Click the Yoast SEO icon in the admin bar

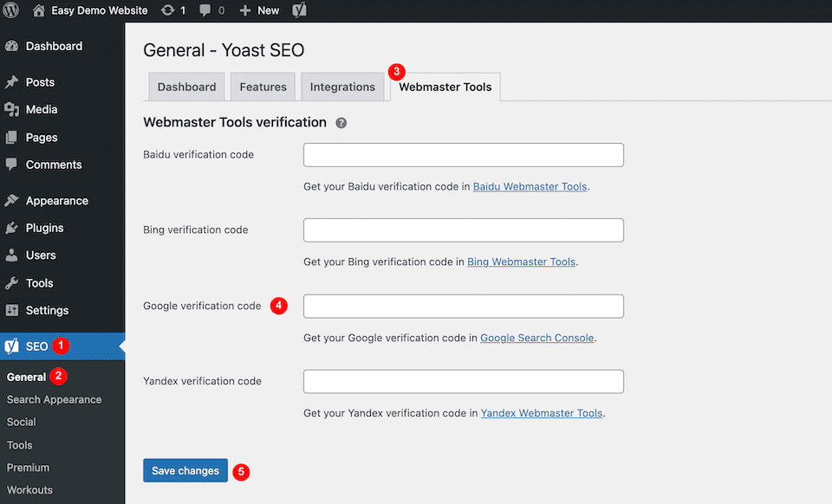[299, 10]
